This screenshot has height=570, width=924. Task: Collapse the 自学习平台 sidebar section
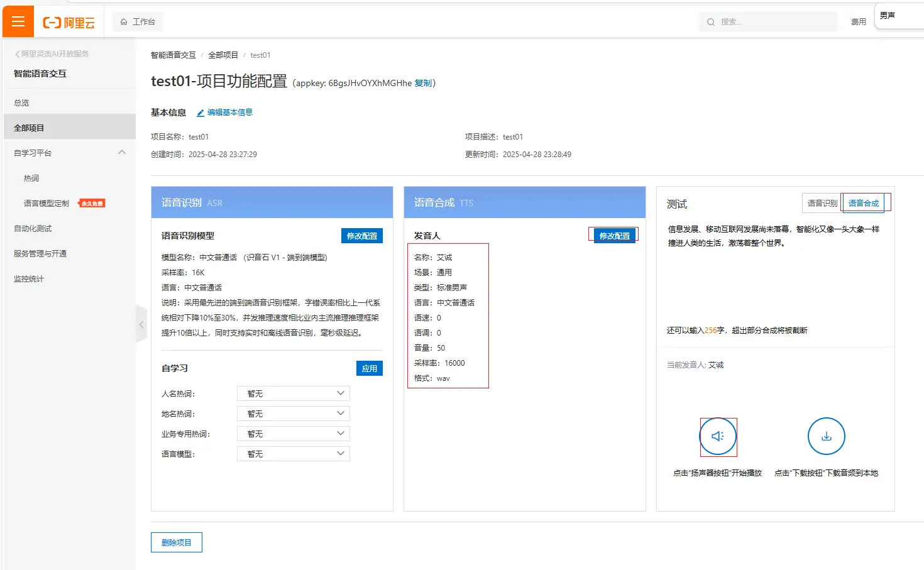(x=122, y=153)
